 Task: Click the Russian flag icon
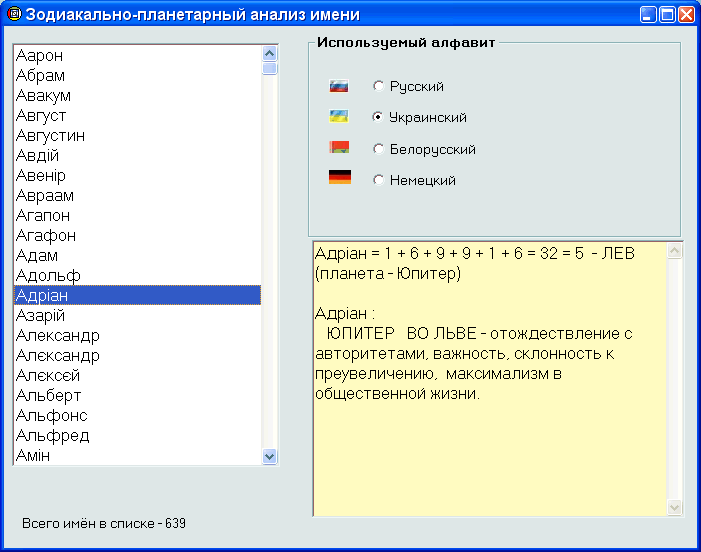tap(339, 86)
